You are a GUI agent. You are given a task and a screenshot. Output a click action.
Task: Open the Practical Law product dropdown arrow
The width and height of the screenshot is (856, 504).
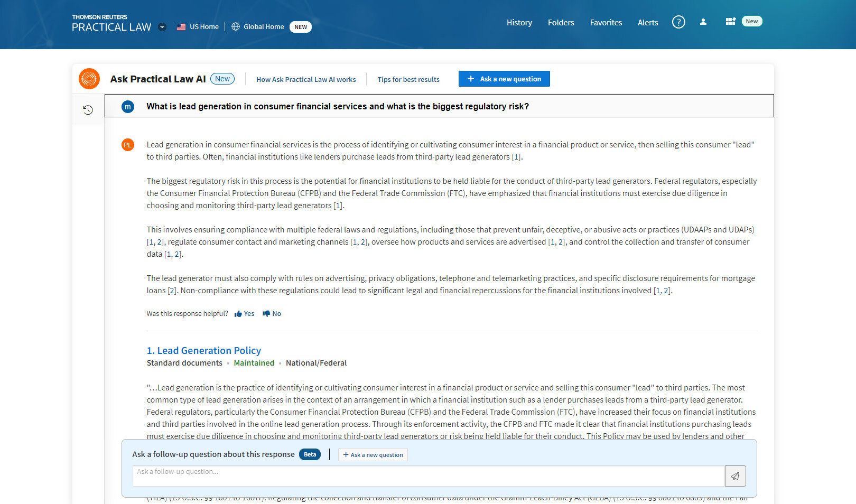tap(162, 27)
